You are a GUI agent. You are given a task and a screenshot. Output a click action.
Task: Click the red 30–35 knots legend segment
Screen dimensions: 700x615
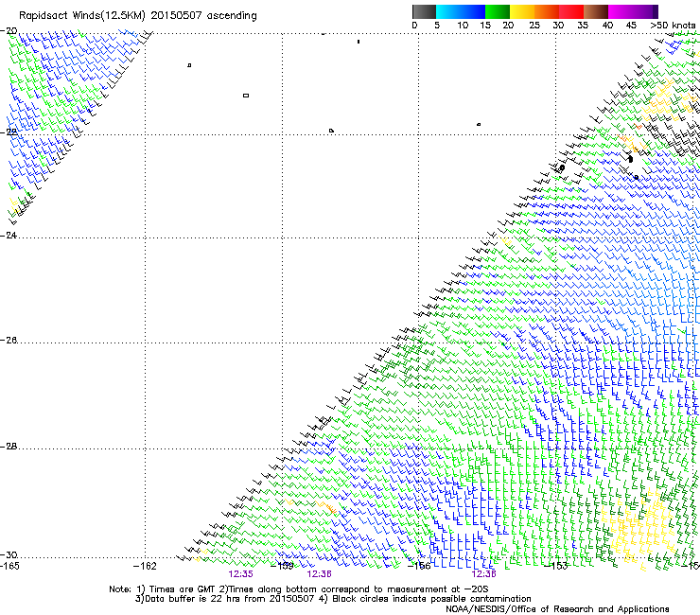click(571, 11)
